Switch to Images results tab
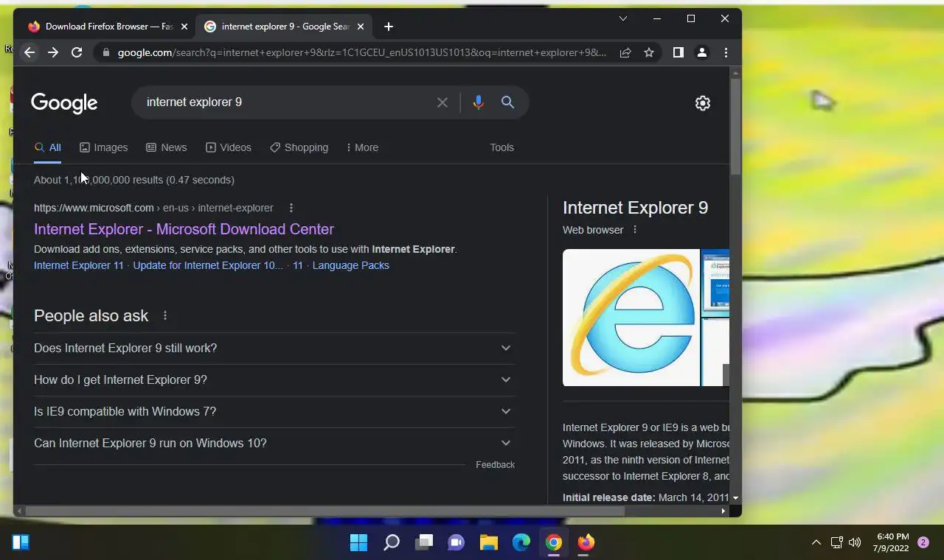 [103, 147]
